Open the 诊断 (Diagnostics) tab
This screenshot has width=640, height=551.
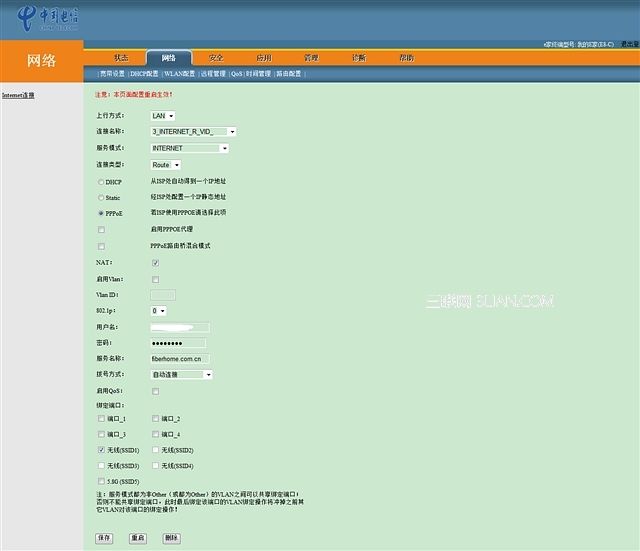click(359, 58)
